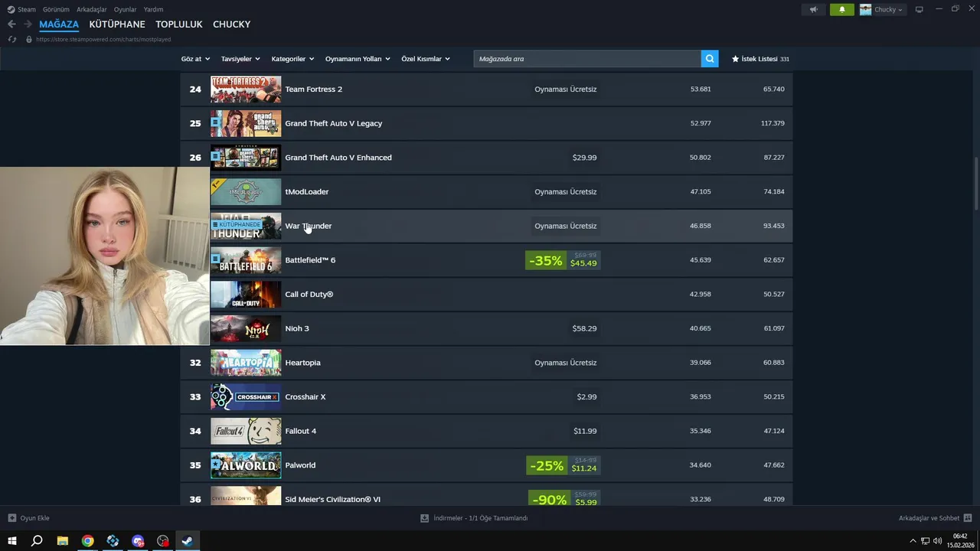The image size is (980, 551).
Task: Open the Arkadaşlar menu
Action: (x=91, y=9)
